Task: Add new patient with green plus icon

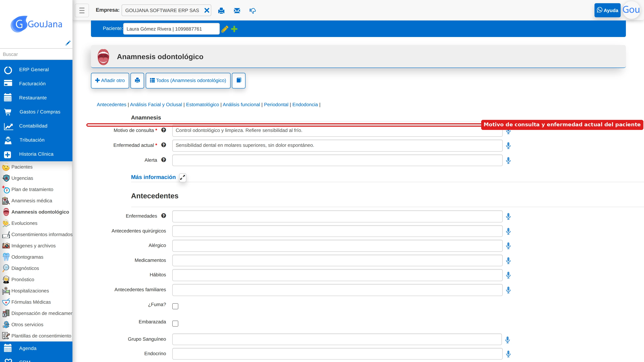Action: 234,29
